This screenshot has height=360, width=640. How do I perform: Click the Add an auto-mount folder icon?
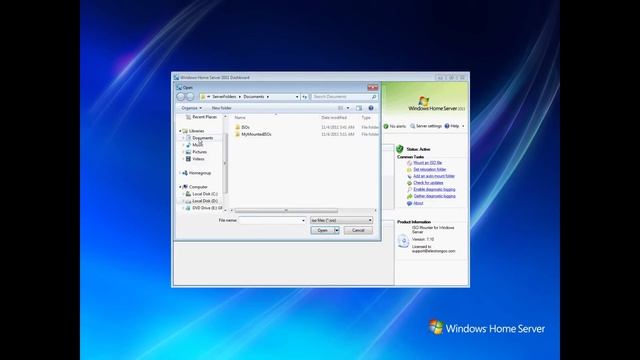409,176
